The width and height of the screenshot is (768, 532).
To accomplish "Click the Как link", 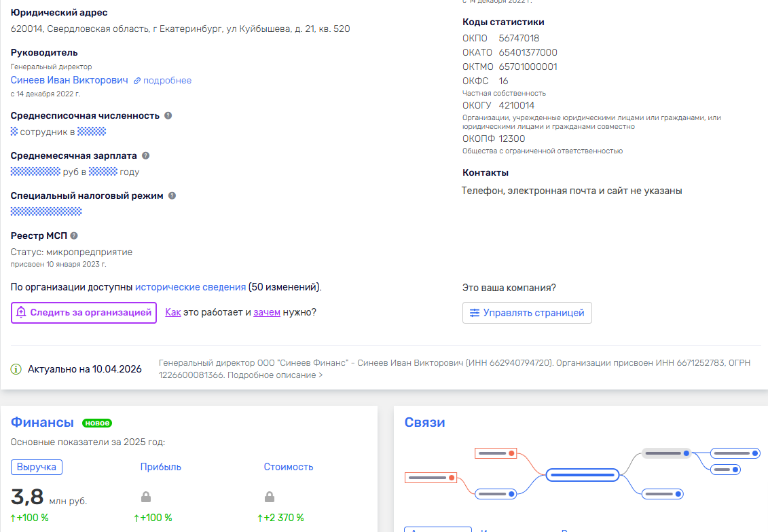I will coord(172,312).
